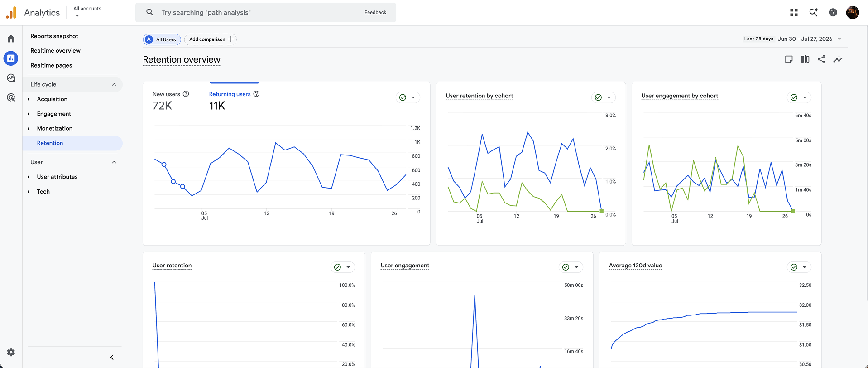Open the Explore icon in the left rail
The height and width of the screenshot is (368, 868).
coord(11,78)
